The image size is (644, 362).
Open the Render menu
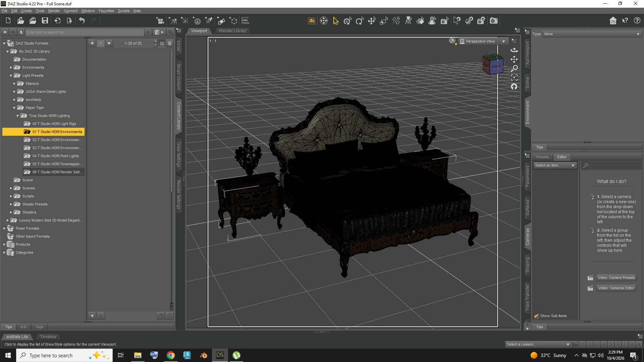point(54,11)
